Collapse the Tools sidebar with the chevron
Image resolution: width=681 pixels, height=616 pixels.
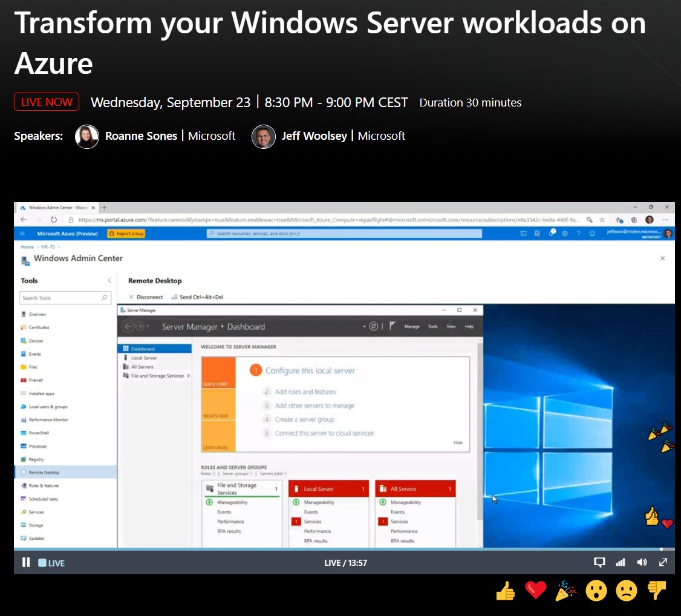(x=108, y=280)
